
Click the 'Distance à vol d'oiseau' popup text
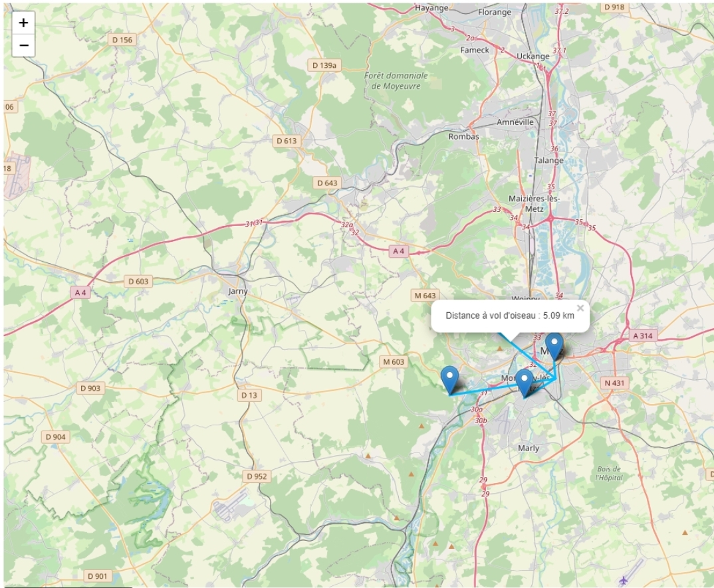[509, 316]
